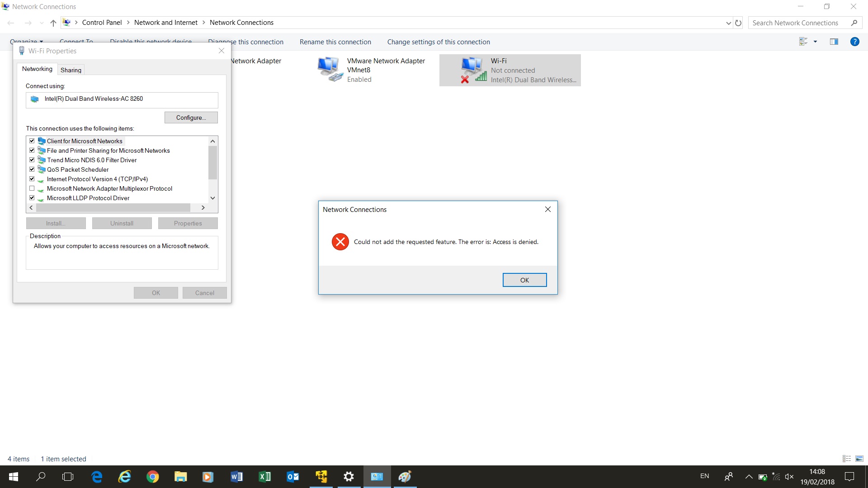868x488 pixels.
Task: Launch Microsoft Word from the taskbar
Action: pos(236,477)
